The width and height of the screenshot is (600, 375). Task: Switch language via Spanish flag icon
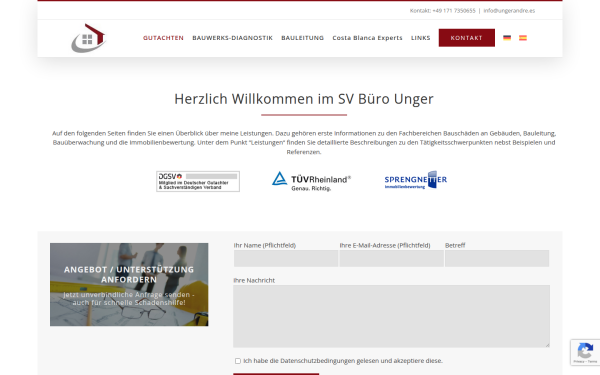pos(523,38)
